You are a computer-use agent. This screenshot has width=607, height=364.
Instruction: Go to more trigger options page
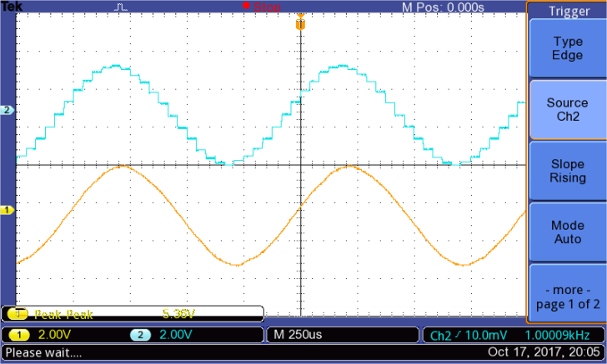[567, 294]
